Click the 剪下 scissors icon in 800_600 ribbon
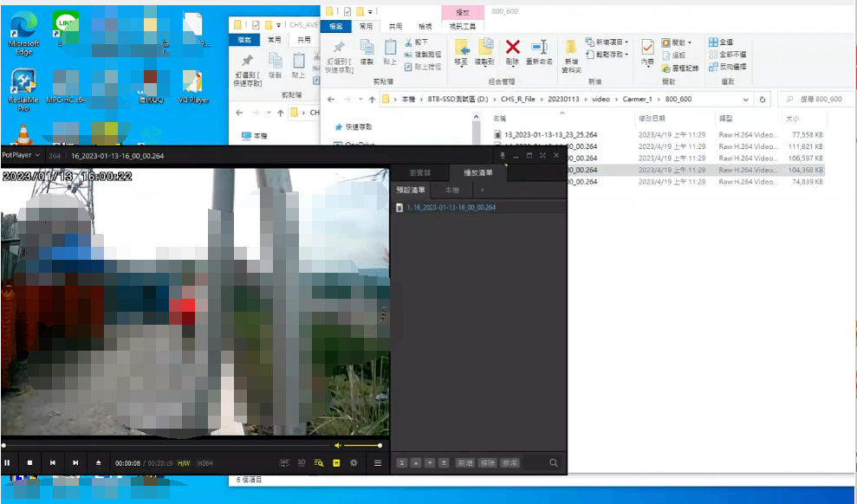Image resolution: width=857 pixels, height=504 pixels. point(417,42)
